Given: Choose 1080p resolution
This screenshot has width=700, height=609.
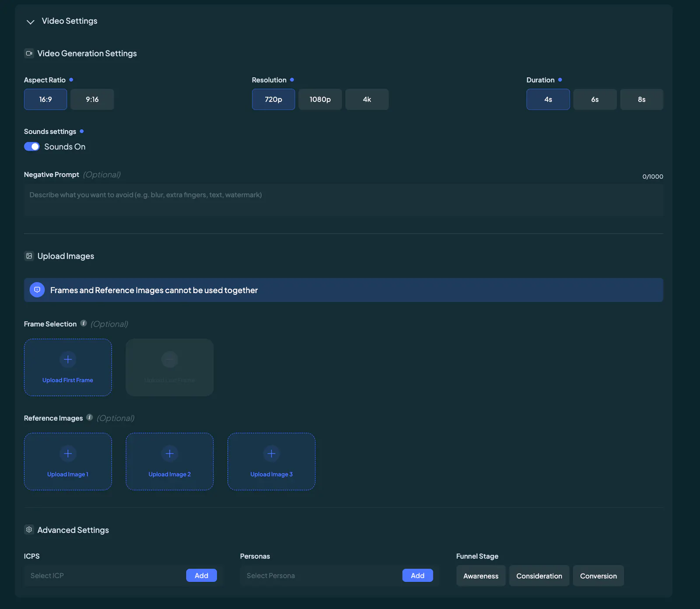Looking at the screenshot, I should coord(320,99).
